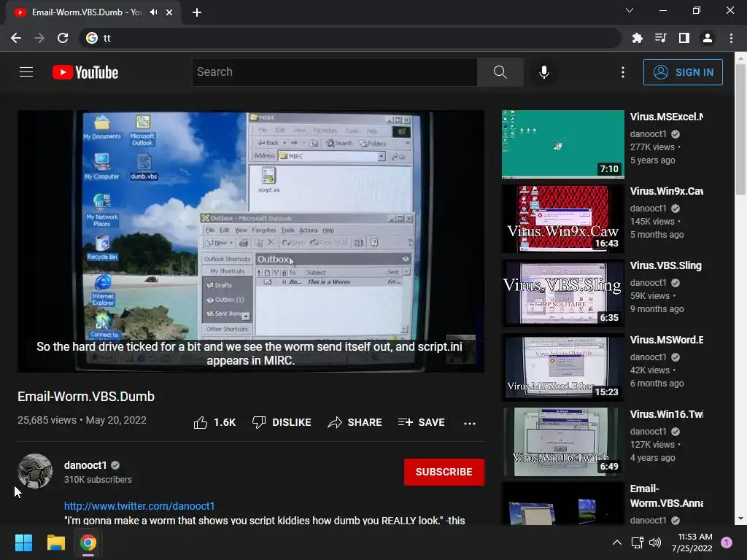Click the '310K subscribers' text
The height and width of the screenshot is (560, 747).
[x=98, y=480]
